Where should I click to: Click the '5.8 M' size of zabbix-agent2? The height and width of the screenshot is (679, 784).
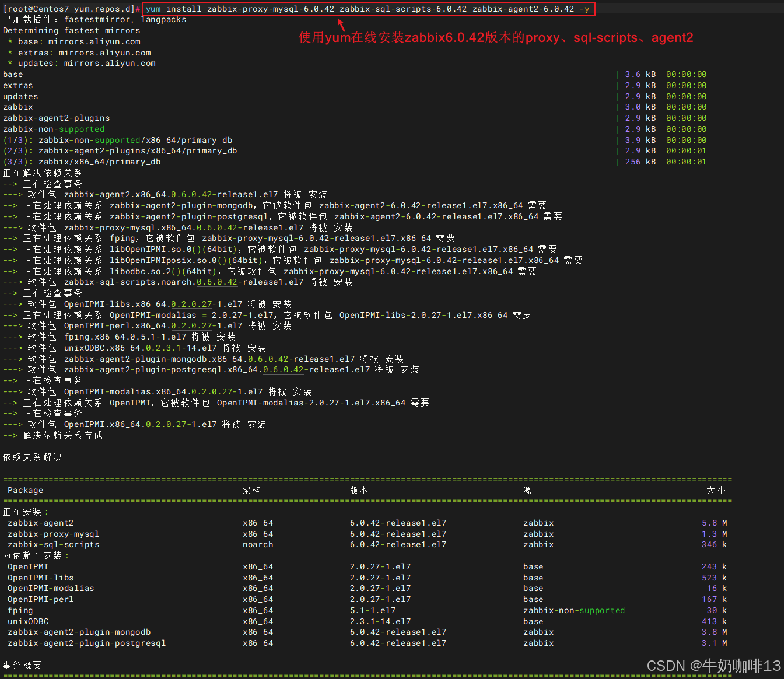[x=715, y=523]
